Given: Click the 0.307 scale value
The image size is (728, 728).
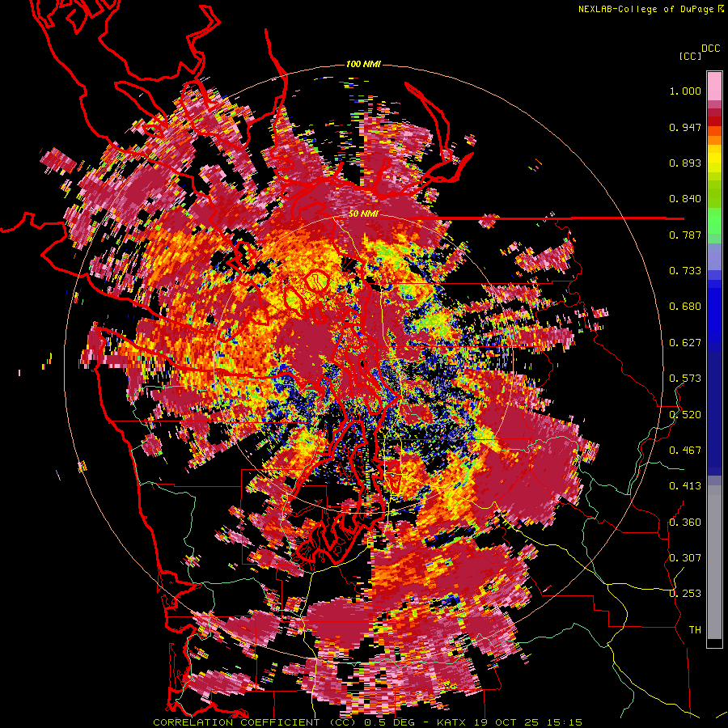Looking at the screenshot, I should [x=685, y=557].
